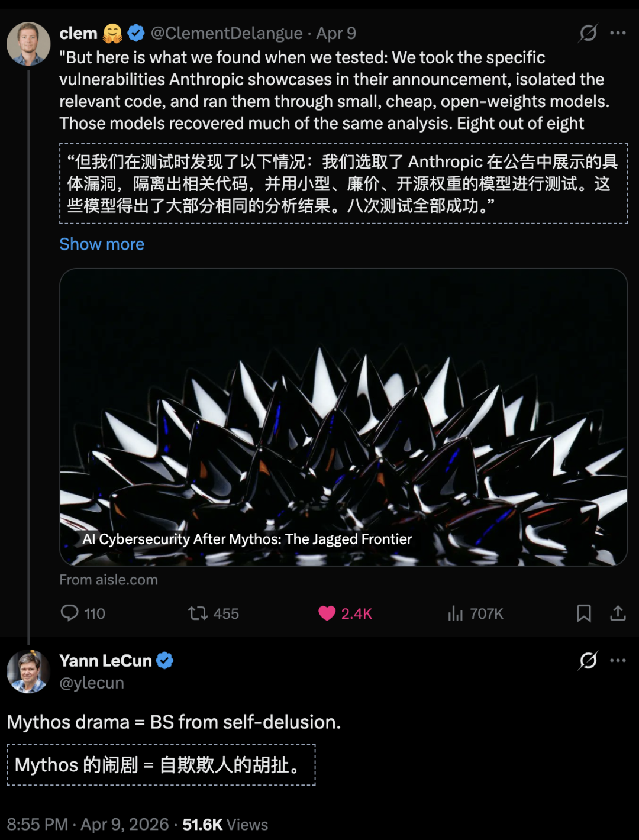639x840 pixels.
Task: Open the view analytics icon showing 707K
Action: click(x=456, y=613)
